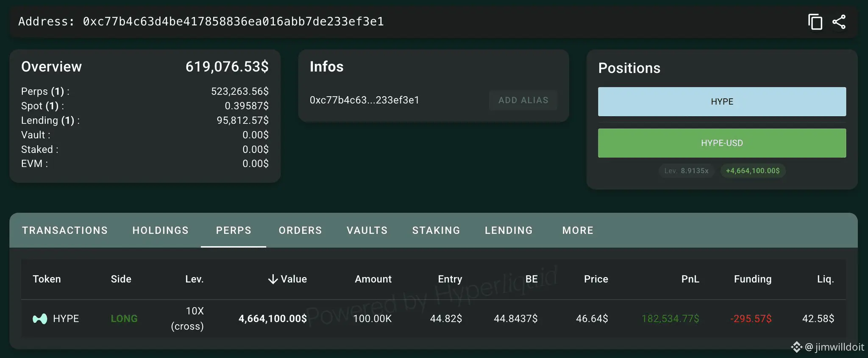Copy the wallet address with the copy icon
The height and width of the screenshot is (358, 868).
point(815,22)
